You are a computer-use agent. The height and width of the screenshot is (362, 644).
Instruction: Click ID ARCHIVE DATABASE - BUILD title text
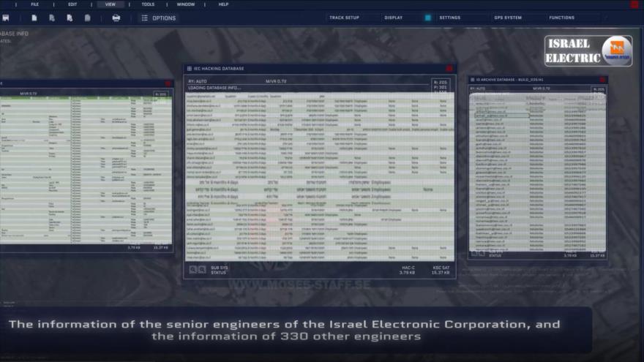click(509, 80)
